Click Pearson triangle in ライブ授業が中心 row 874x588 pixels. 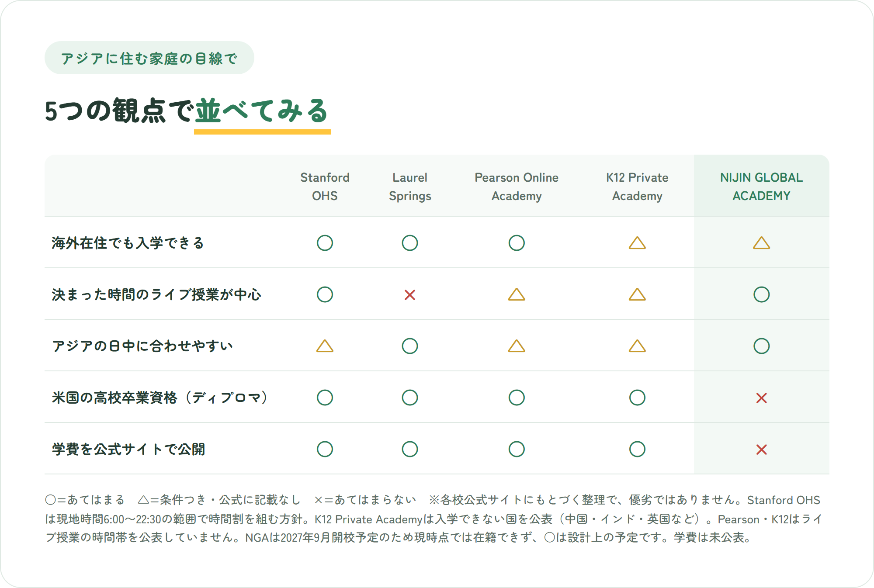point(517,294)
